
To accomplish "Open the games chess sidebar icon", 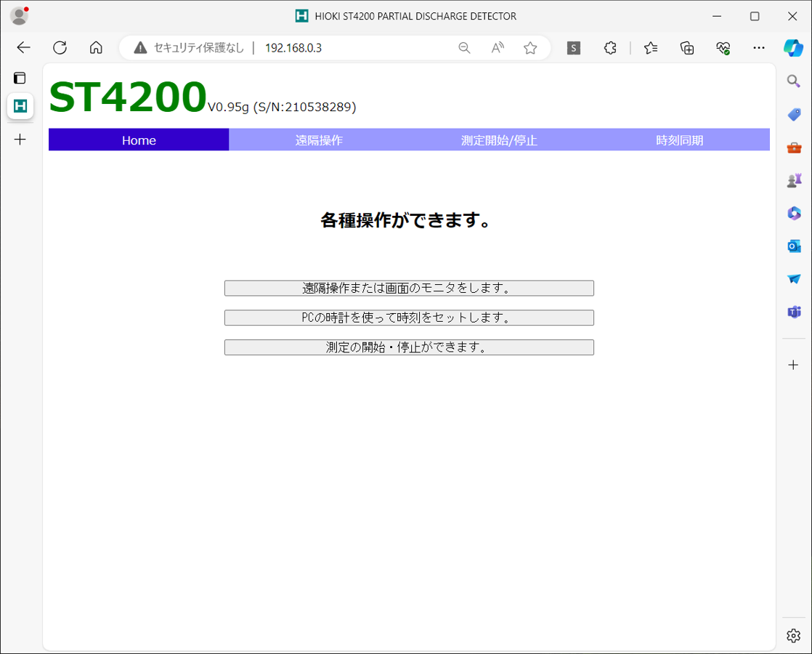I will point(794,180).
